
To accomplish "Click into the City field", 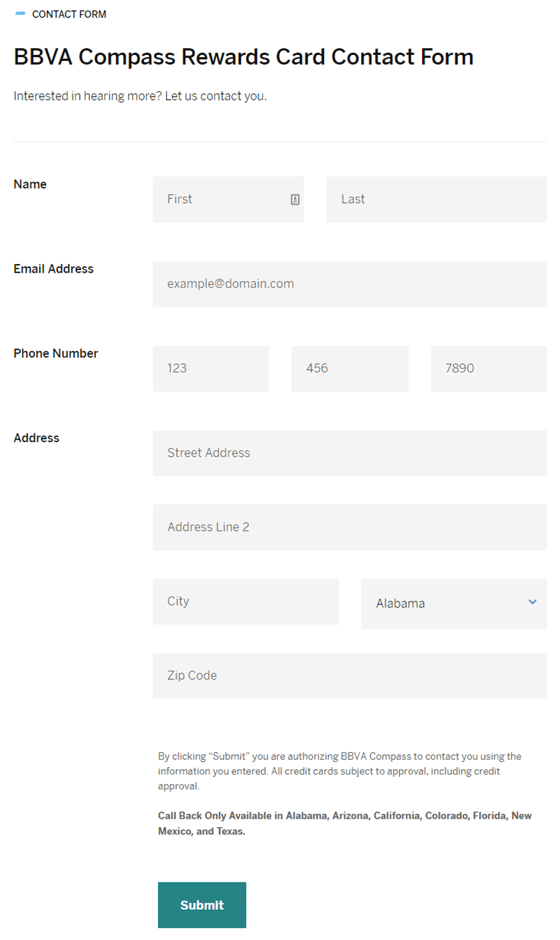I will 245,602.
